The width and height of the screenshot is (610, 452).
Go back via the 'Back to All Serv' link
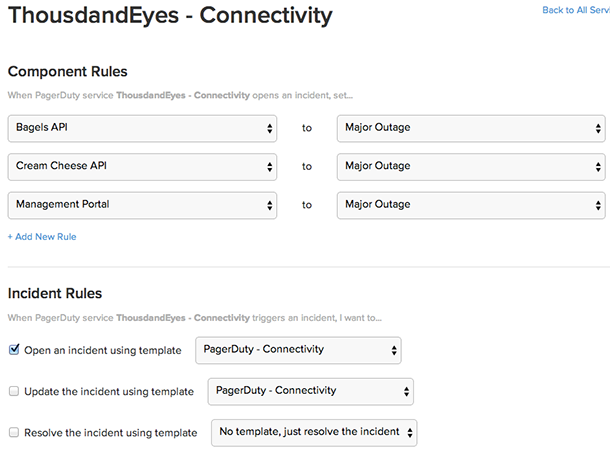(x=575, y=10)
